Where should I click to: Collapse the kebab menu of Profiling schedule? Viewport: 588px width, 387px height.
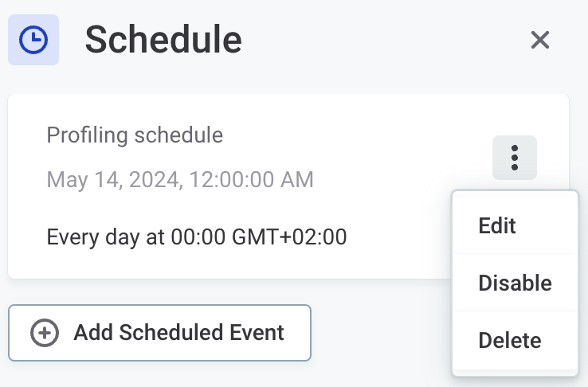(x=515, y=158)
